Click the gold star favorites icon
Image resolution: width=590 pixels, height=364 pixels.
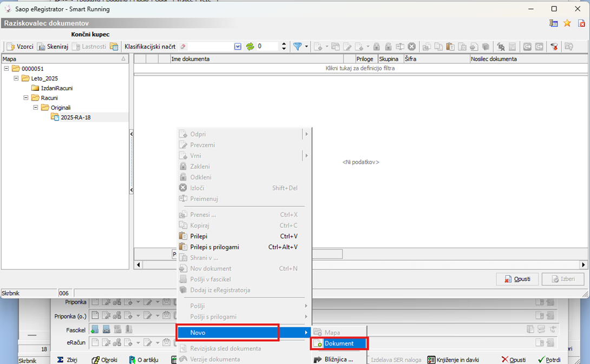click(x=567, y=23)
